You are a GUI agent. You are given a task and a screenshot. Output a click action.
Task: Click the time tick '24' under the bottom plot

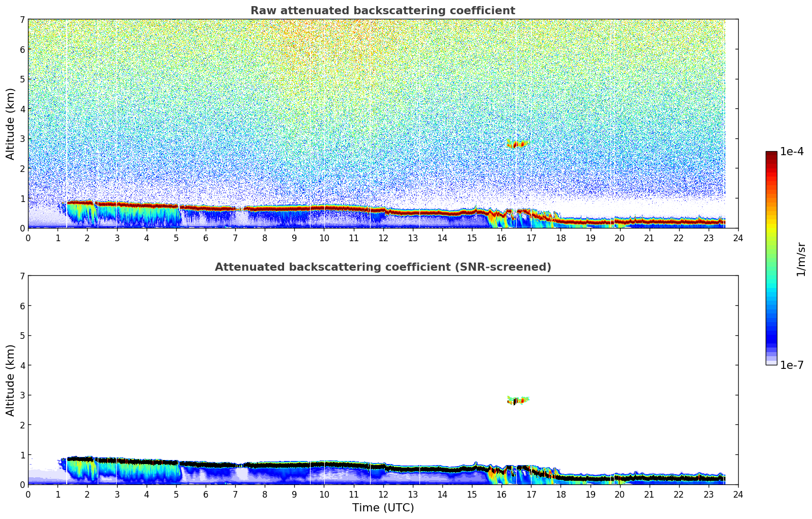pyautogui.click(x=738, y=494)
